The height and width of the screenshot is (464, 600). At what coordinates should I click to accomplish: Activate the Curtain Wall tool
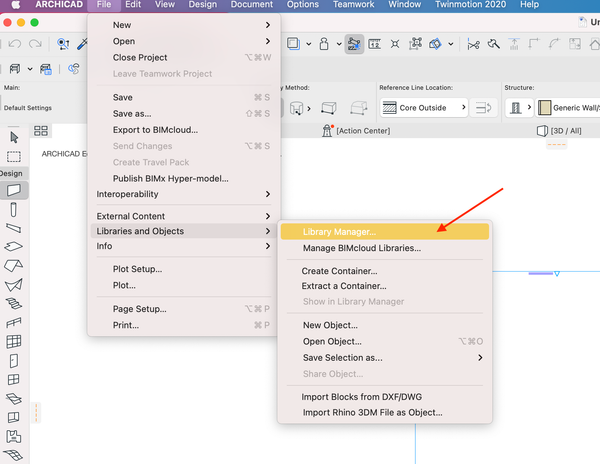tap(13, 341)
